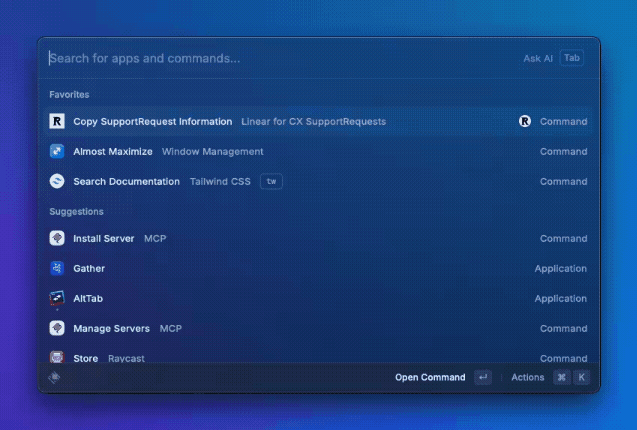Click the K key badge
This screenshot has width=637, height=430.
[x=581, y=378]
